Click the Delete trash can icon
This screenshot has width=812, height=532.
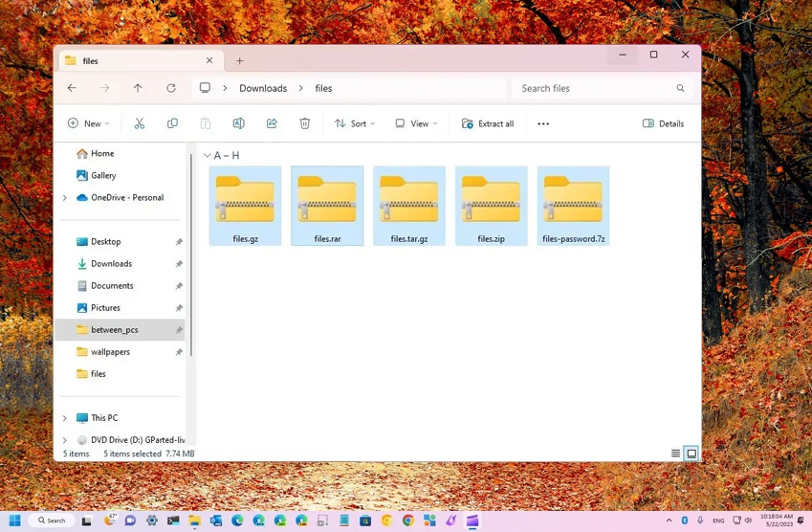pyautogui.click(x=304, y=123)
